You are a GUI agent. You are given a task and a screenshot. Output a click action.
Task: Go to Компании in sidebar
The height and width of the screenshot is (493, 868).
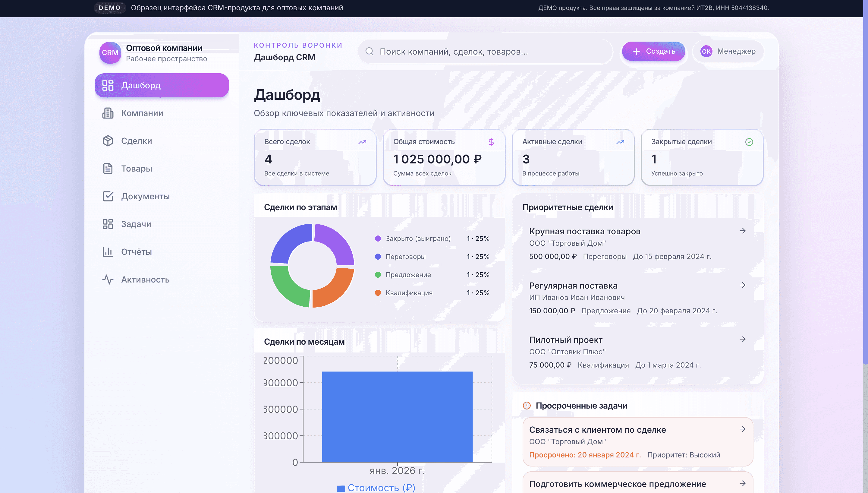[x=142, y=113]
